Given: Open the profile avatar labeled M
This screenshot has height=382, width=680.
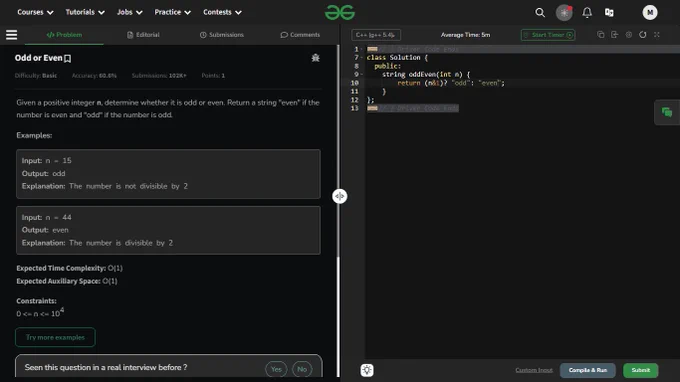Looking at the screenshot, I should click(x=650, y=13).
